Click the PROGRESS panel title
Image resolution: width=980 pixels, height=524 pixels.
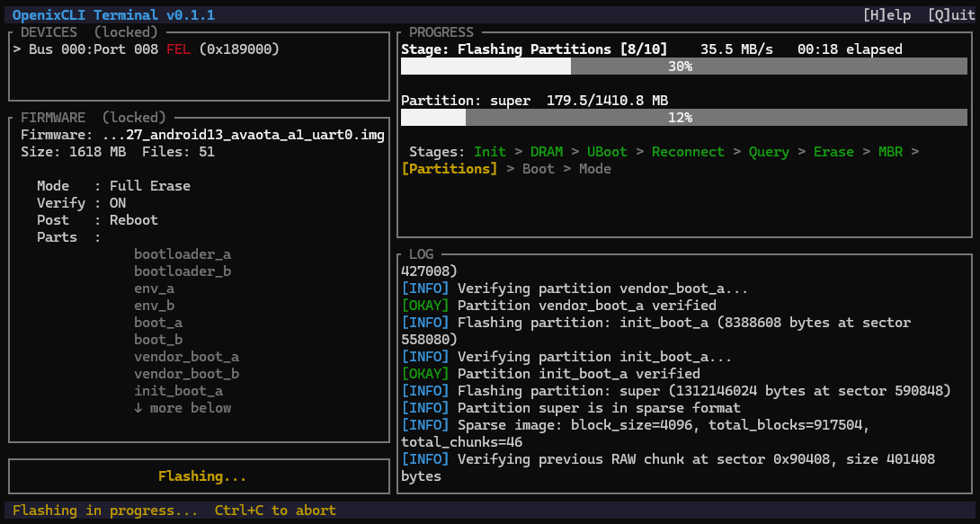tap(441, 31)
